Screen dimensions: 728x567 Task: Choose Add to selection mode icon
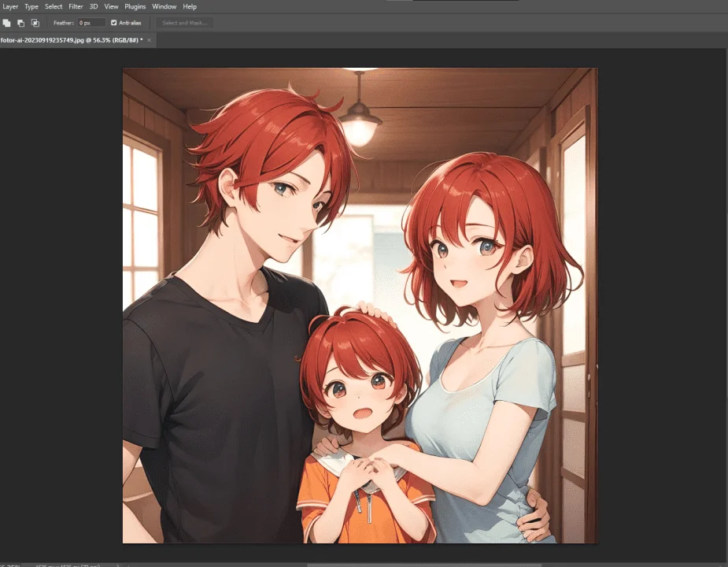pos(6,23)
